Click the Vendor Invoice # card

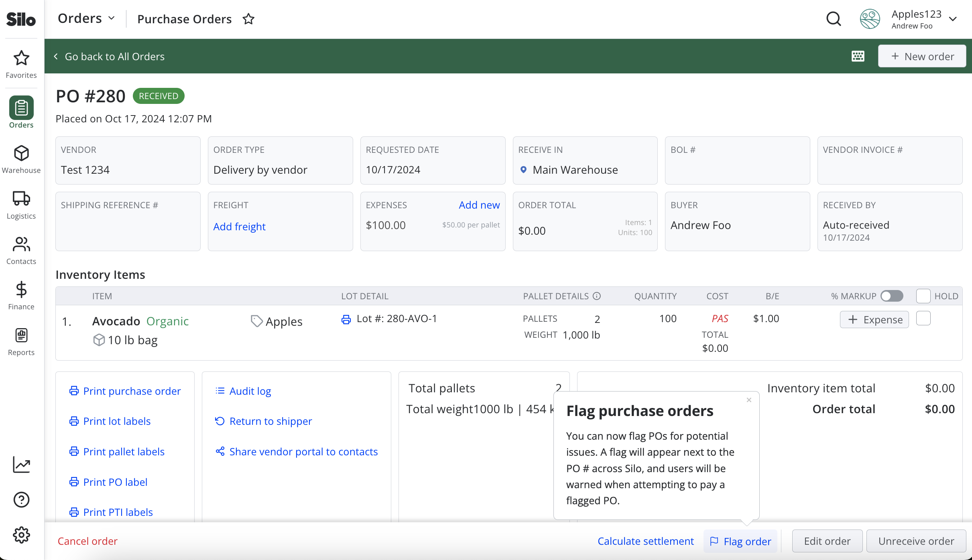click(890, 160)
